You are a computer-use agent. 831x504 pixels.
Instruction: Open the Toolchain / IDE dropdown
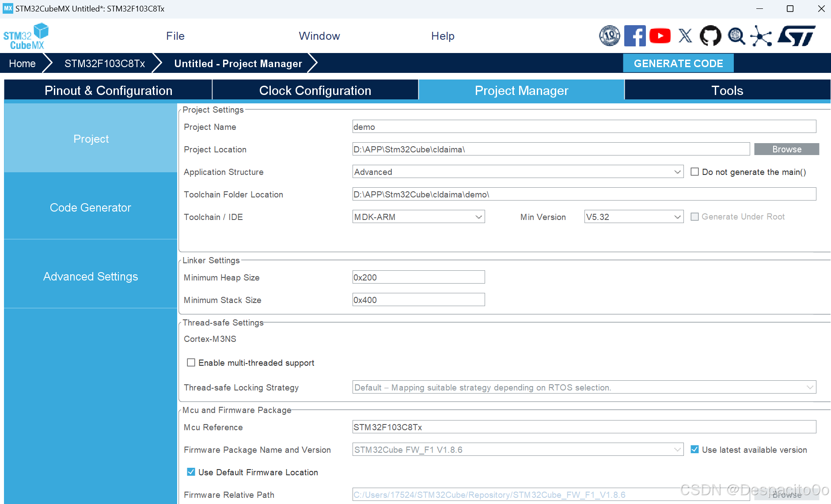(418, 217)
